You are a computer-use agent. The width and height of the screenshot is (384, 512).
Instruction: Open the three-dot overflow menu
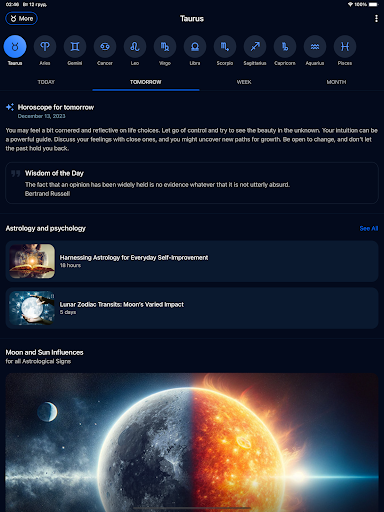point(376,19)
